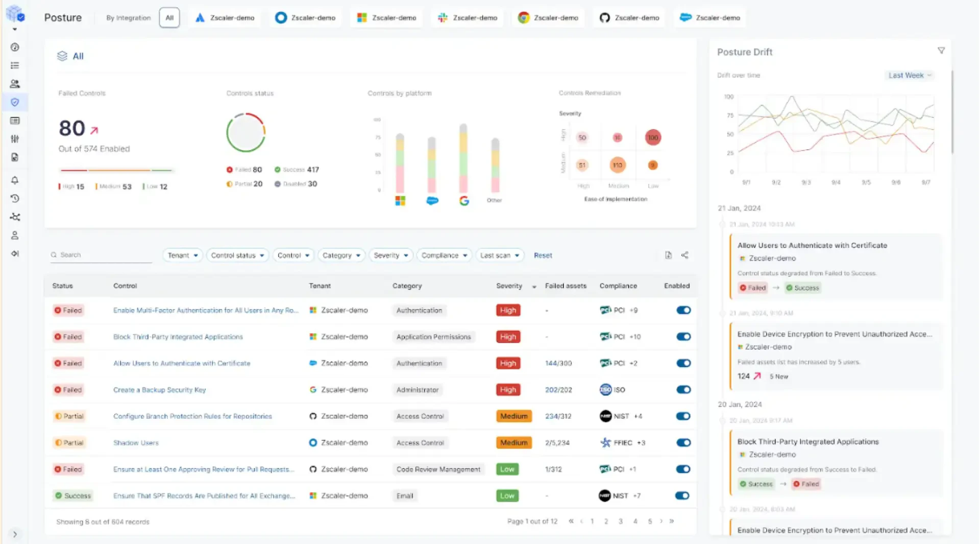Click the Posture Drift panel scrollbar
The height and width of the screenshot is (544, 980).
coord(952,112)
